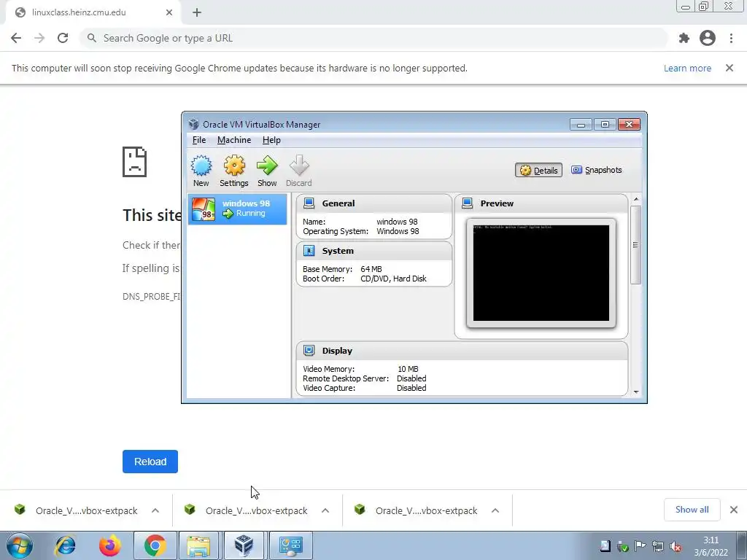747x560 pixels.
Task: Open VM Settings gear icon
Action: [x=234, y=166]
